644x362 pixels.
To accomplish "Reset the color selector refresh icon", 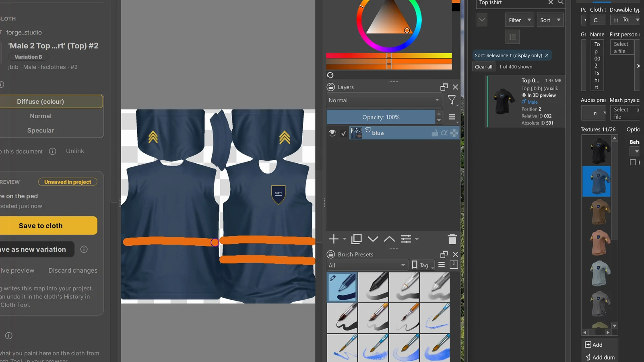I will (x=330, y=75).
